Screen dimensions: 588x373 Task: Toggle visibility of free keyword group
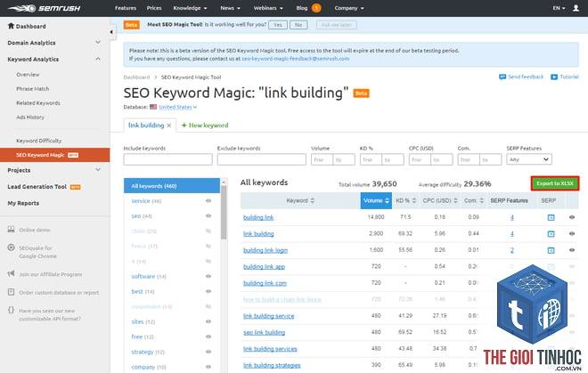208,337
